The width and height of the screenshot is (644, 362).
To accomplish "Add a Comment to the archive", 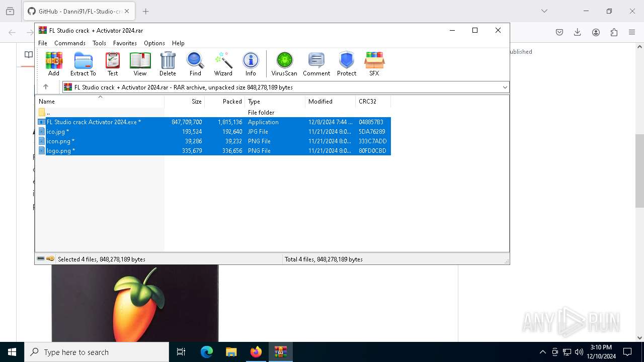I will click(x=316, y=64).
